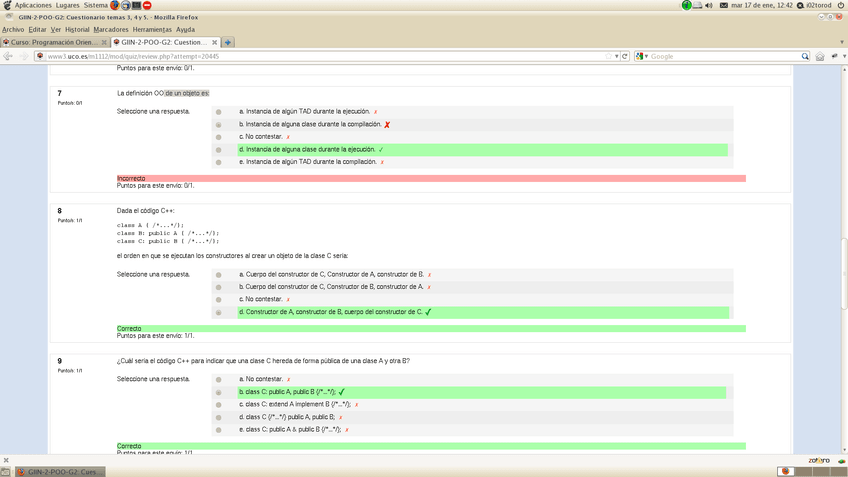Click the power/shutdown icon in top panel

(840, 5)
